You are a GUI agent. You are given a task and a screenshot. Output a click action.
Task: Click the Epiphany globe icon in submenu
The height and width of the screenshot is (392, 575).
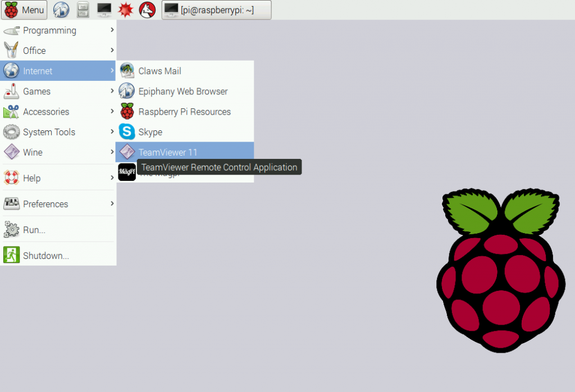(x=127, y=91)
